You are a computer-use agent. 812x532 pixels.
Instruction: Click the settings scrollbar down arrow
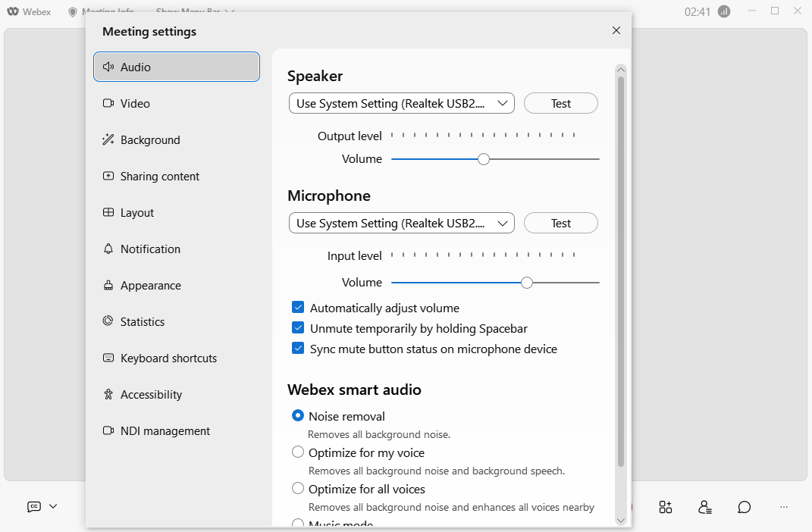click(x=620, y=520)
